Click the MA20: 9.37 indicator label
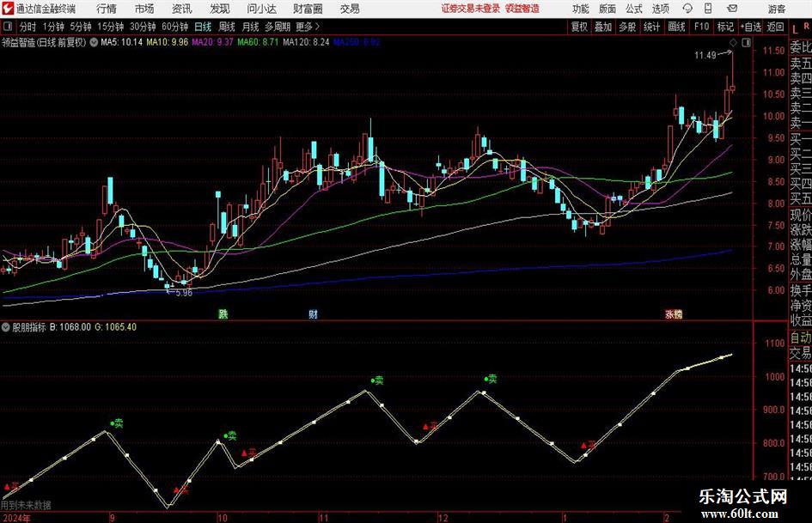Screen dimensions: 812x523 [x=212, y=42]
